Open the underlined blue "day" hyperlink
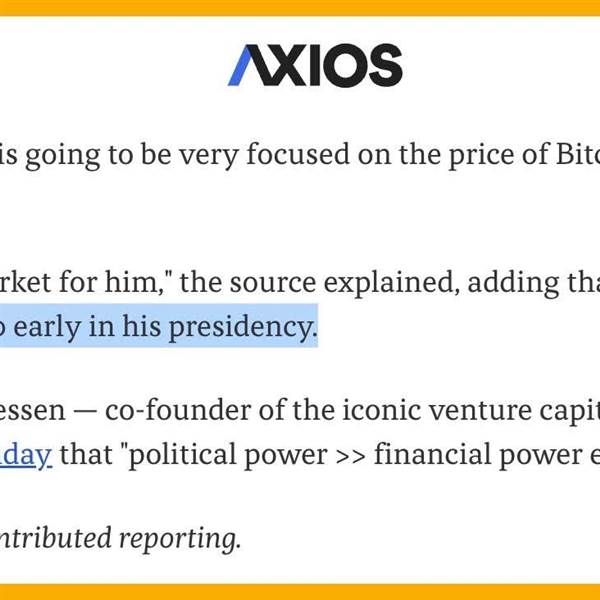 26,455
